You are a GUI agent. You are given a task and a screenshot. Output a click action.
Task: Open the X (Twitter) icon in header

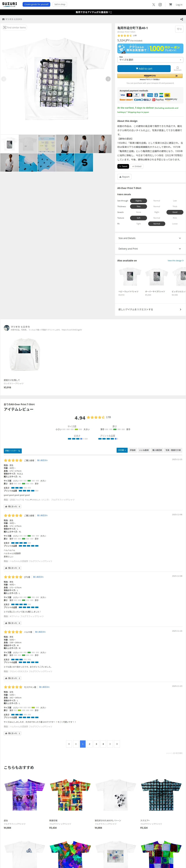pos(154,5)
